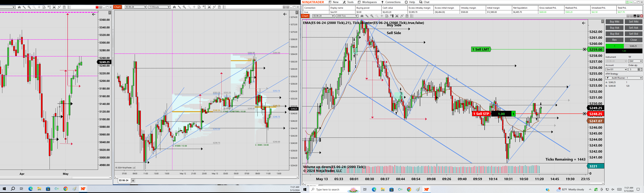Click drawing pencil in the daily chart toolbar

click(x=24, y=7)
